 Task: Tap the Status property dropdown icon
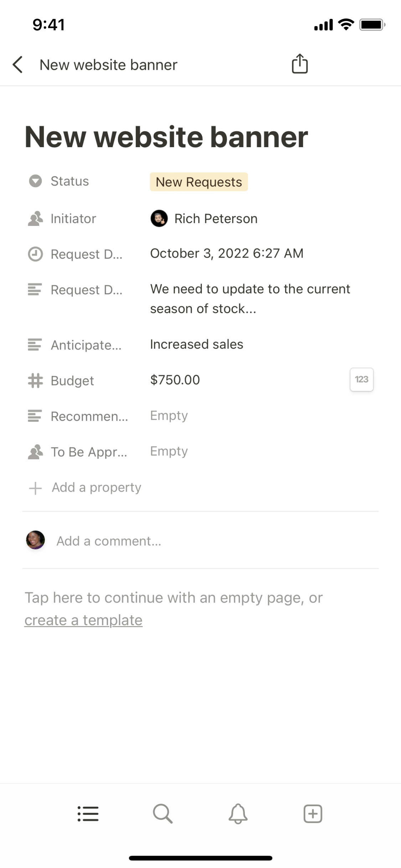point(35,181)
